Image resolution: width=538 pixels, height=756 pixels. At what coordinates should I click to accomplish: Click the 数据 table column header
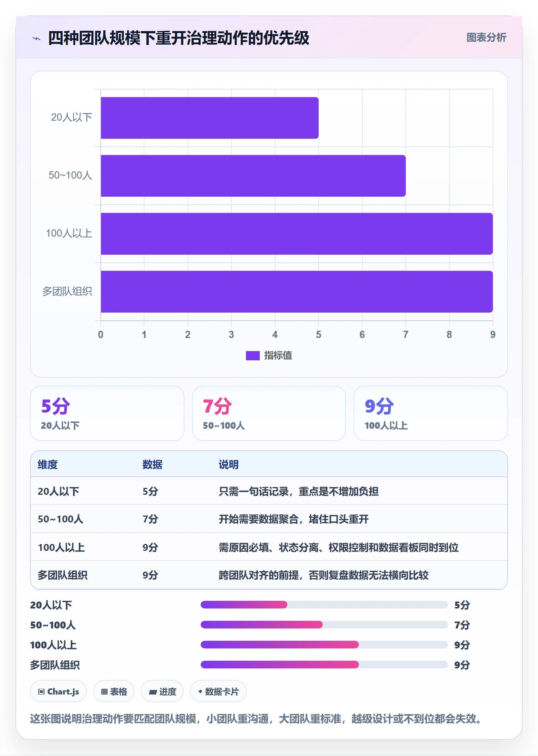point(153,464)
